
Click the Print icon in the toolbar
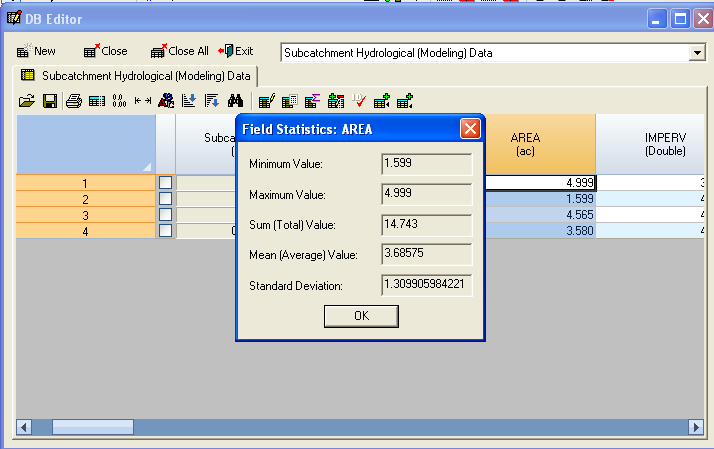[74, 101]
